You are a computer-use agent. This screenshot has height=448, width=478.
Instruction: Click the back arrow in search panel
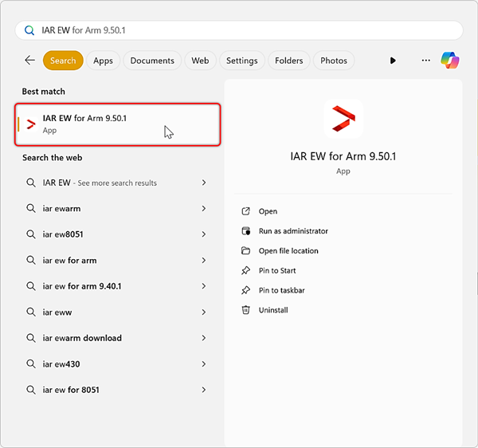[29, 61]
